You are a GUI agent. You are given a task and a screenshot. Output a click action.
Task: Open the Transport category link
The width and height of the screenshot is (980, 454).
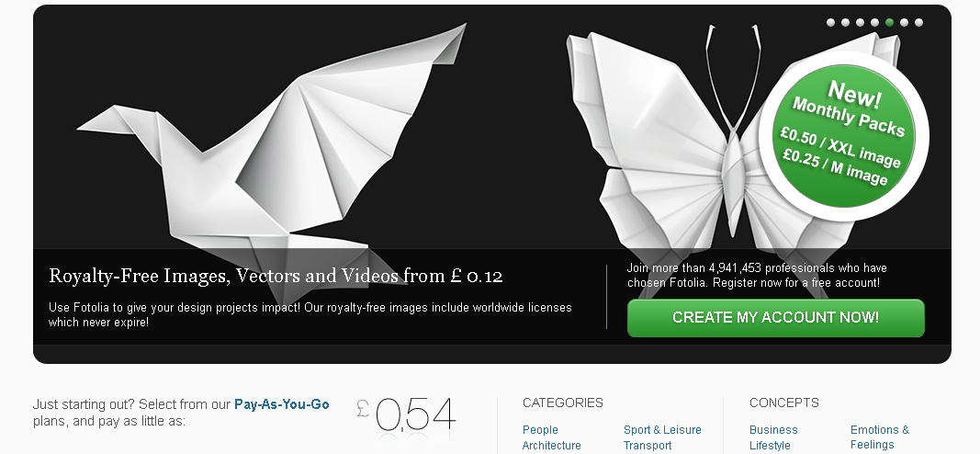[647, 445]
